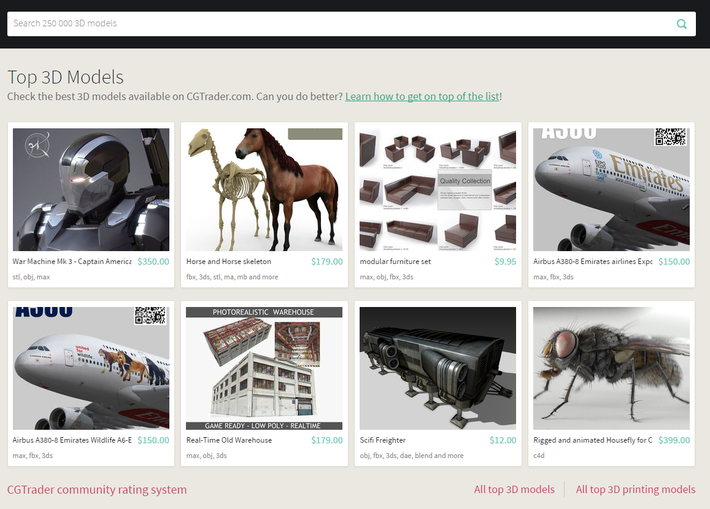Viewport: 710px width, 509px height.
Task: Open the War Machine Mk 3 thumbnail
Action: pyautogui.click(x=91, y=189)
